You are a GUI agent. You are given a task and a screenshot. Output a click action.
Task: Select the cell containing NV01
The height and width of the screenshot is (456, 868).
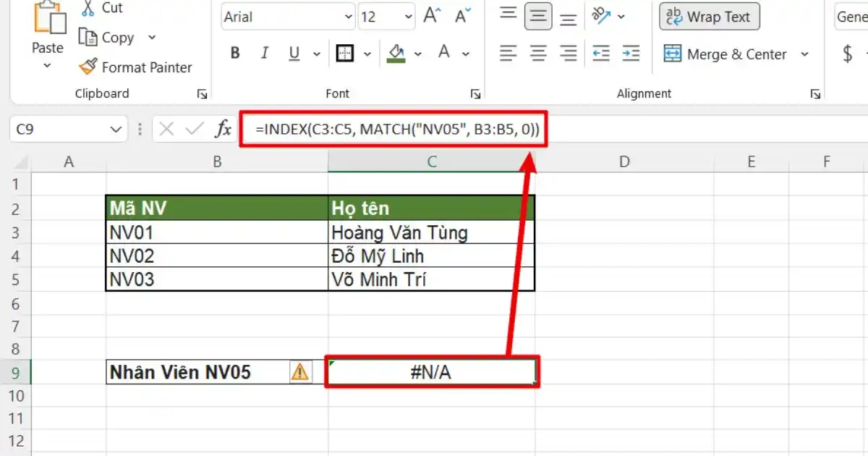point(217,232)
